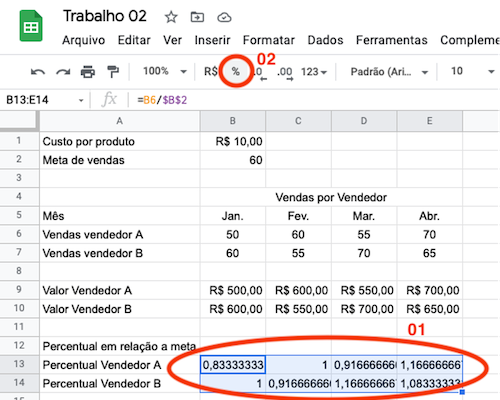
Task: Click the Vendas por Vendedor heading cell
Action: pos(331,197)
